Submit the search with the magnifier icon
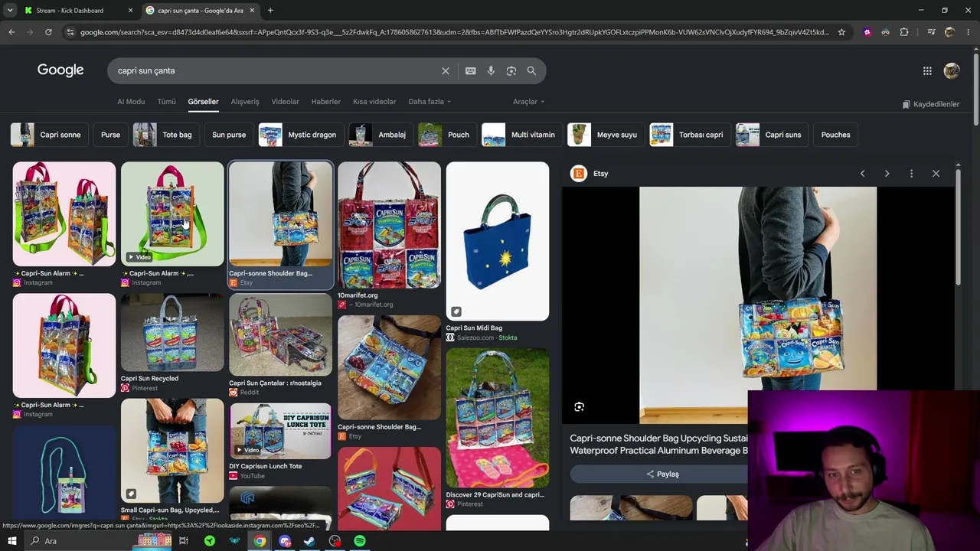This screenshot has width=980, height=551. (531, 71)
